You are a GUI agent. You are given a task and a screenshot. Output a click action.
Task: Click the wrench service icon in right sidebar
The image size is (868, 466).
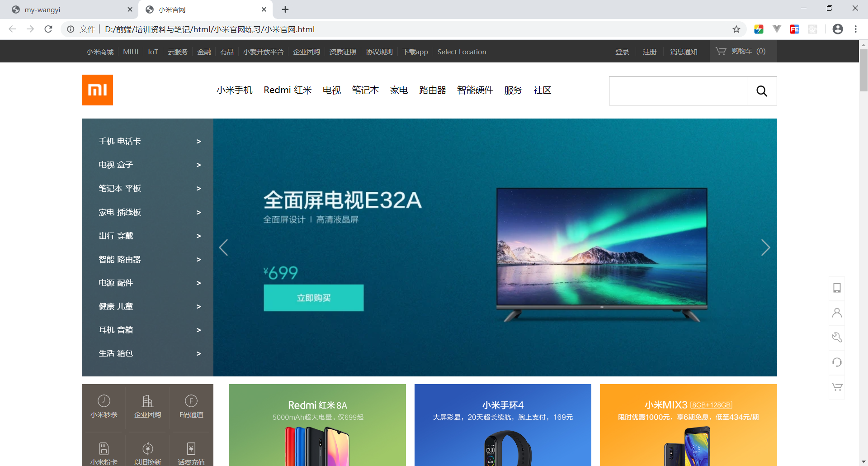coord(837,337)
